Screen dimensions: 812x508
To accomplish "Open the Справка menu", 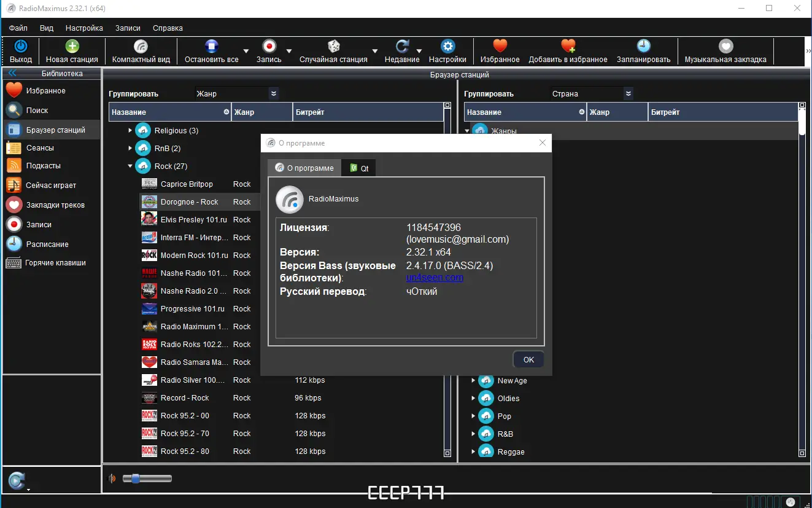I will click(168, 28).
